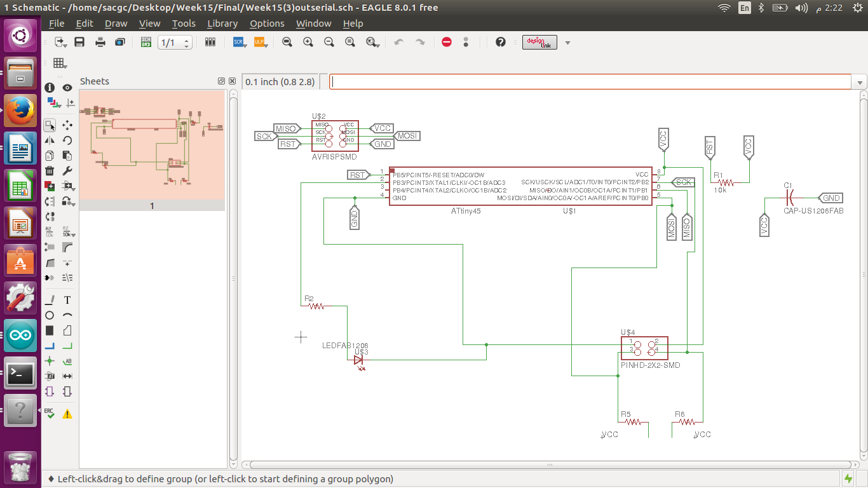868x488 pixels.
Task: Click the red Stop command button
Action: (x=447, y=42)
